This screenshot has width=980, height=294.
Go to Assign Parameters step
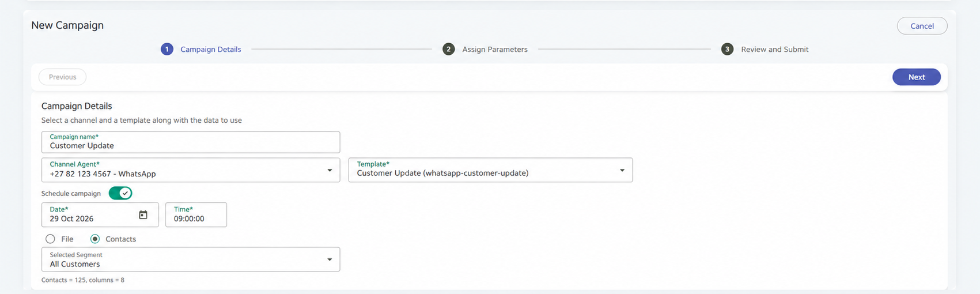pyautogui.click(x=495, y=50)
